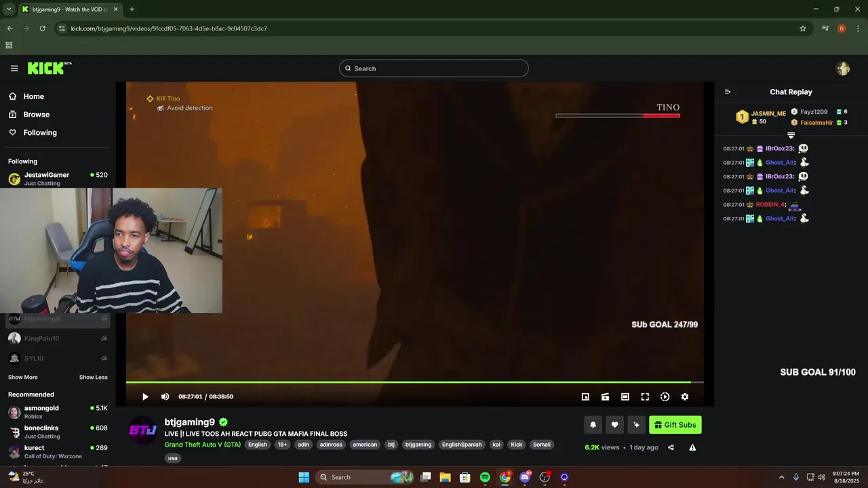Open Windows Start menu
Viewport: 868px width, 488px height.
click(304, 477)
